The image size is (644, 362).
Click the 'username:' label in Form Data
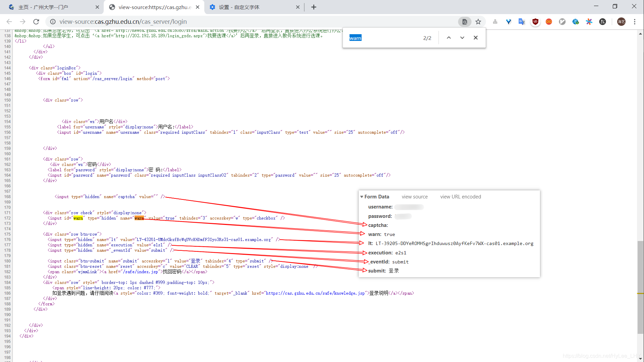click(380, 207)
